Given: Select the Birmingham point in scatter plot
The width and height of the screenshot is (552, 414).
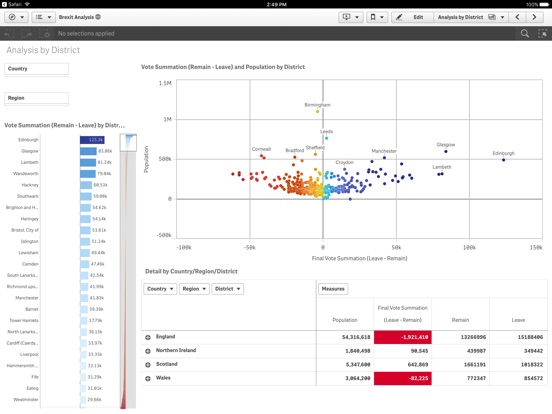Looking at the screenshot, I should pos(317,112).
